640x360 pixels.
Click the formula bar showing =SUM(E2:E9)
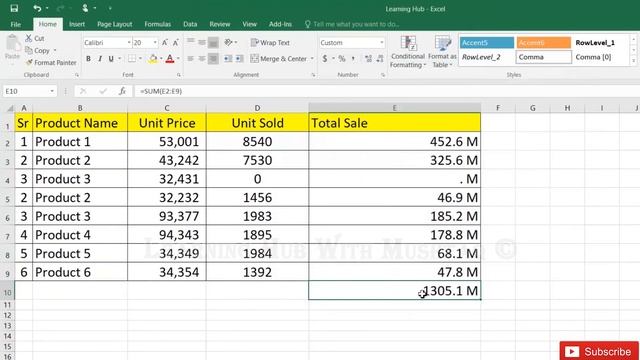[386, 91]
